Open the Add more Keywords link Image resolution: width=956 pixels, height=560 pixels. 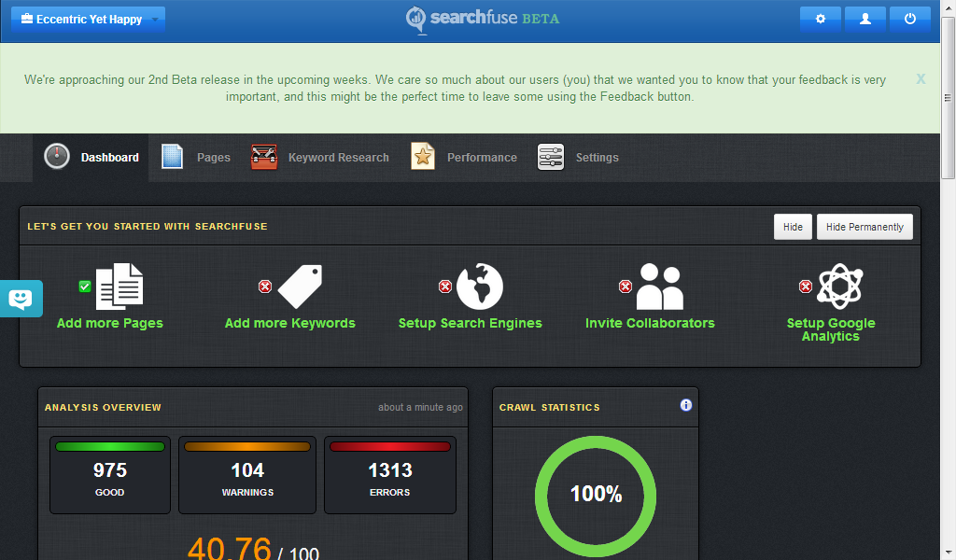click(290, 323)
